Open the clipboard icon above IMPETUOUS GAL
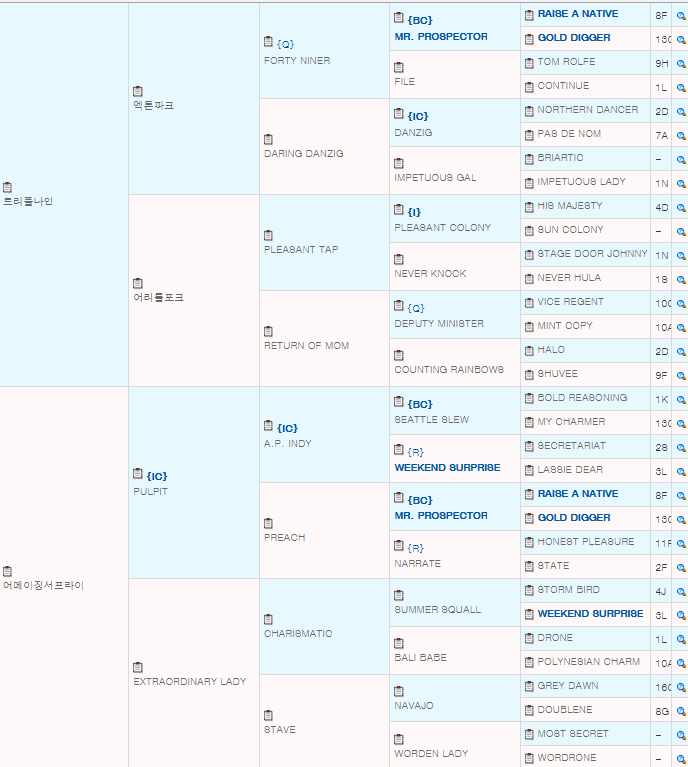 point(399,163)
